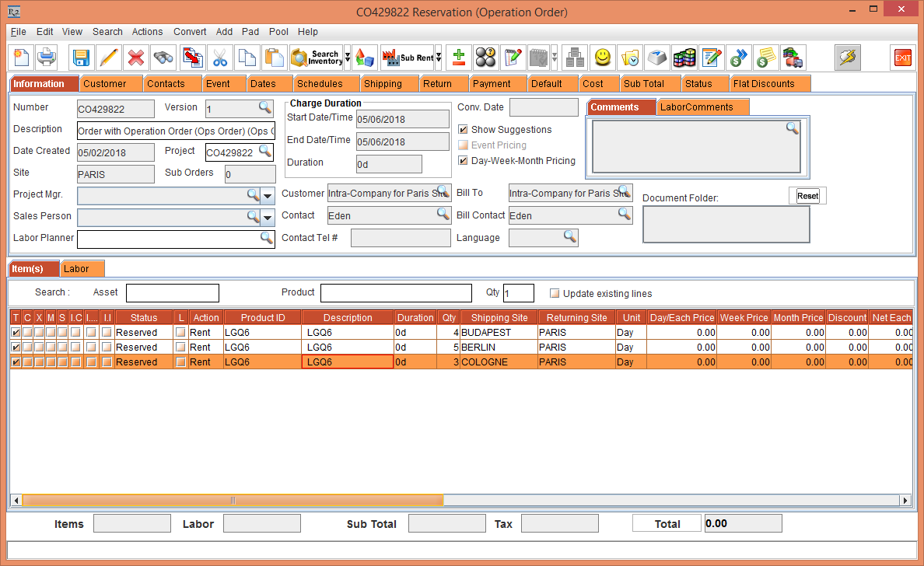Image resolution: width=924 pixels, height=566 pixels.
Task: Toggle the Show Suggestions checkbox
Action: click(464, 130)
